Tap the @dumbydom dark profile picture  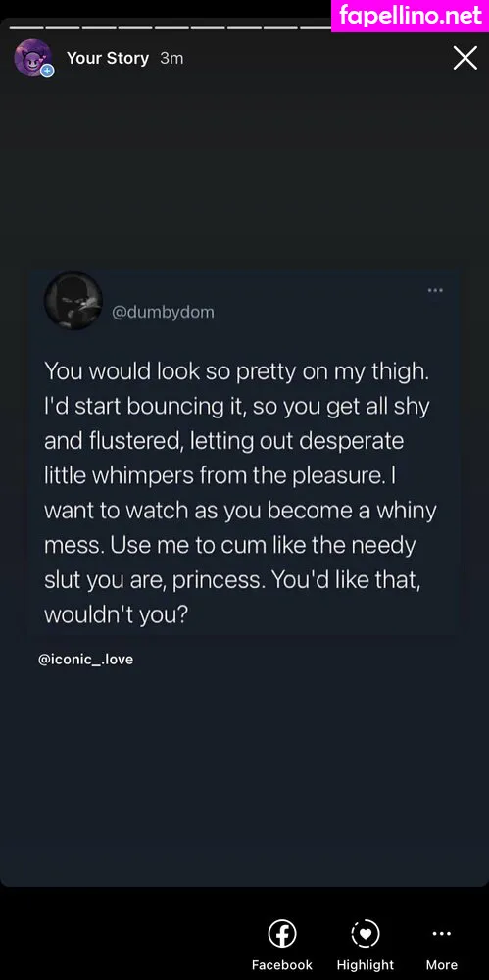point(73,301)
